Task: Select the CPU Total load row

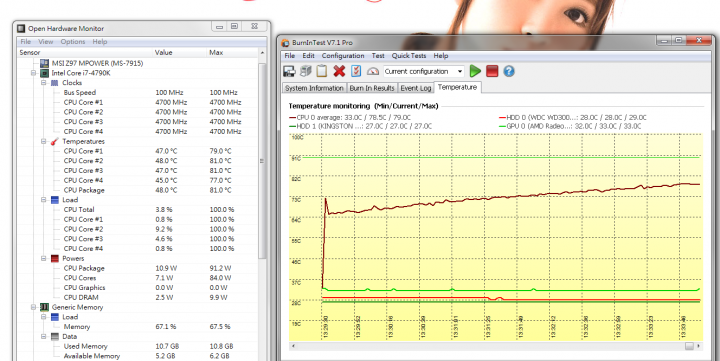Action: tap(138, 209)
